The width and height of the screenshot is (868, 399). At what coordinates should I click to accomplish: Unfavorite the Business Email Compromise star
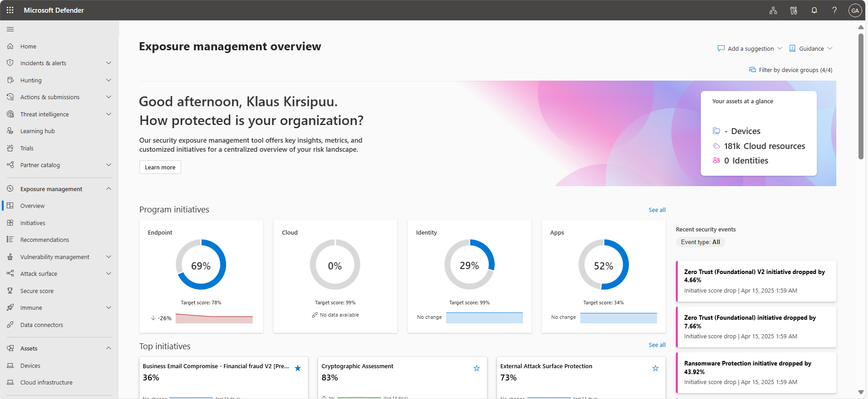coord(298,368)
